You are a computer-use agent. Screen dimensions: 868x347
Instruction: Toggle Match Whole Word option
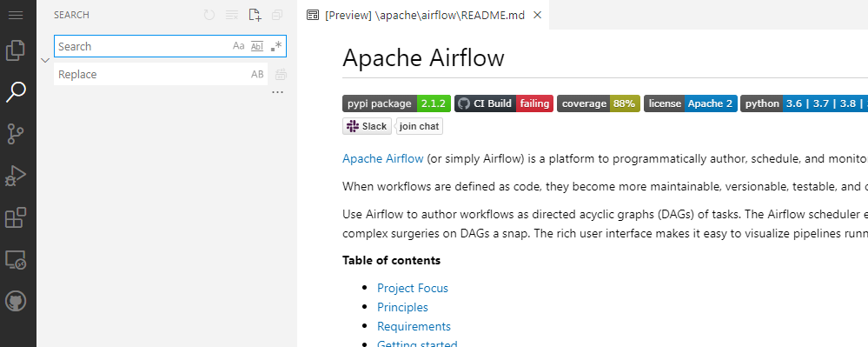pos(257,46)
